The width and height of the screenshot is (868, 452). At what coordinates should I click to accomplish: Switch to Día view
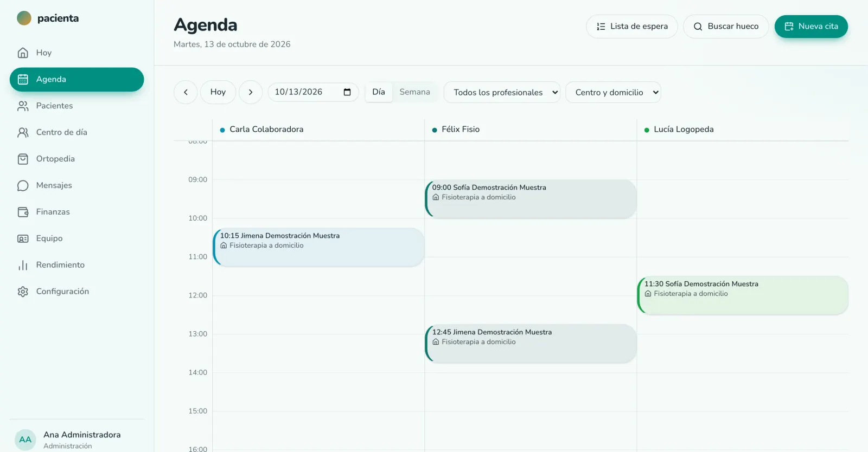tap(379, 92)
